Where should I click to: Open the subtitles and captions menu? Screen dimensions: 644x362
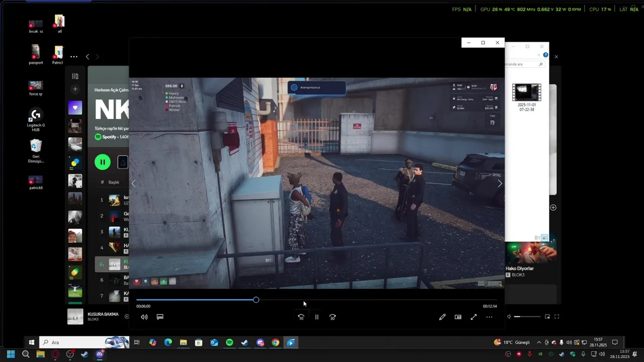[160, 317]
